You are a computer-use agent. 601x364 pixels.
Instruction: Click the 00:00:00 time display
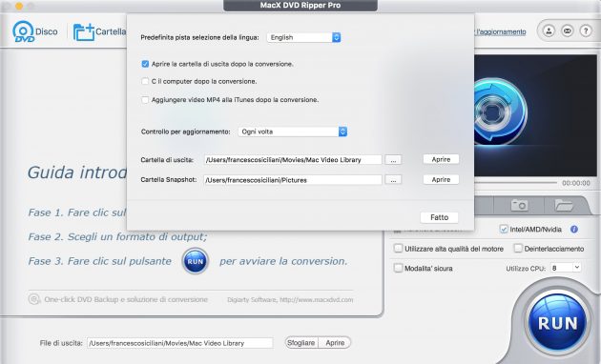pos(576,183)
